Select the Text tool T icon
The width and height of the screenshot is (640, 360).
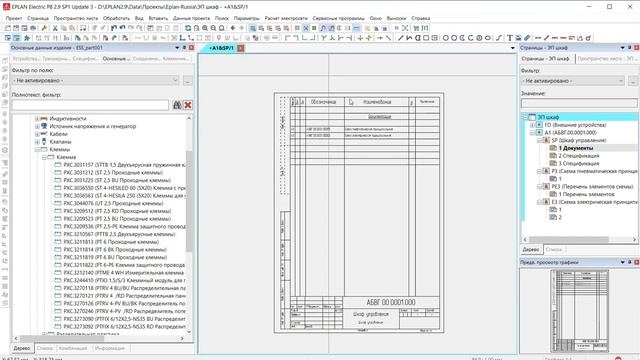point(510,38)
